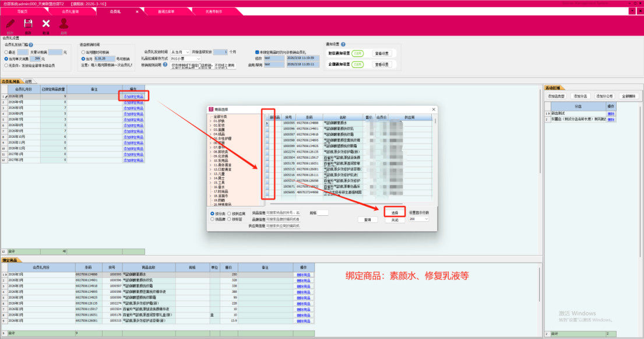The height and width of the screenshot is (339, 644).
Task: Click the X 取消 (cancel) toolbar icon
Action: pos(46,24)
